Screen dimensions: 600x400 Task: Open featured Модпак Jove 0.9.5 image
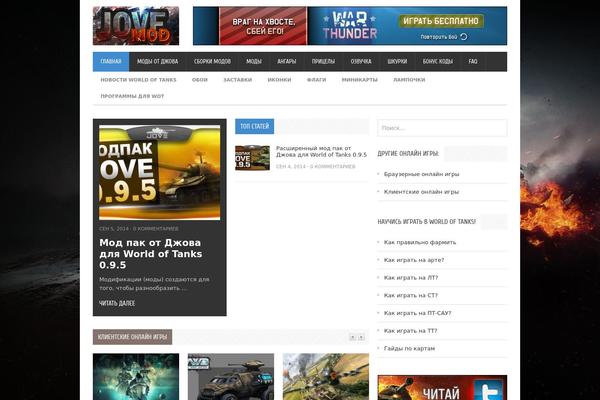click(x=160, y=172)
